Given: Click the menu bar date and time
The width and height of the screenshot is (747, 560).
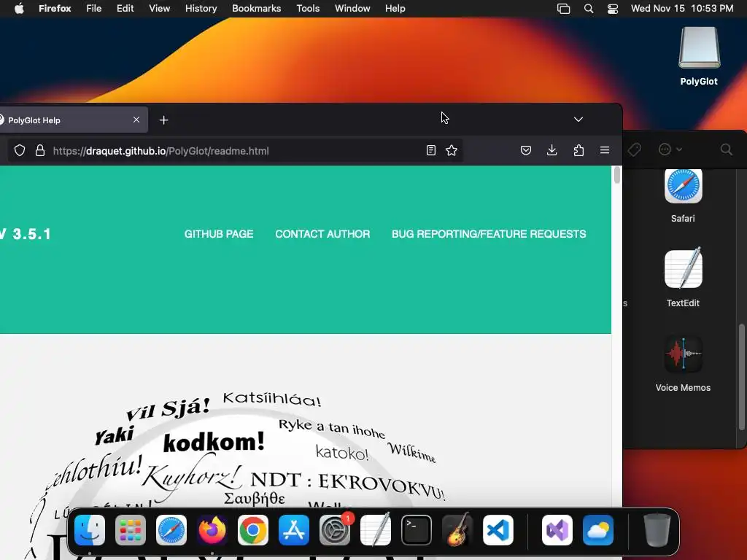Looking at the screenshot, I should pyautogui.click(x=682, y=9).
